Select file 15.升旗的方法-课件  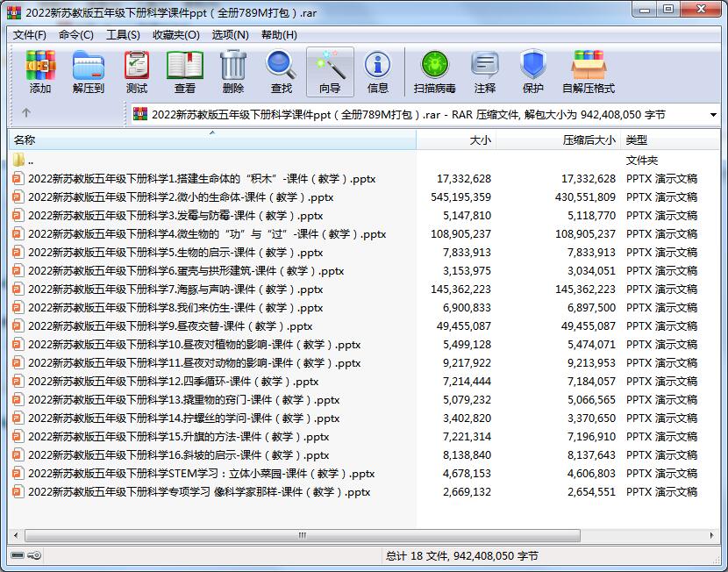pos(178,436)
